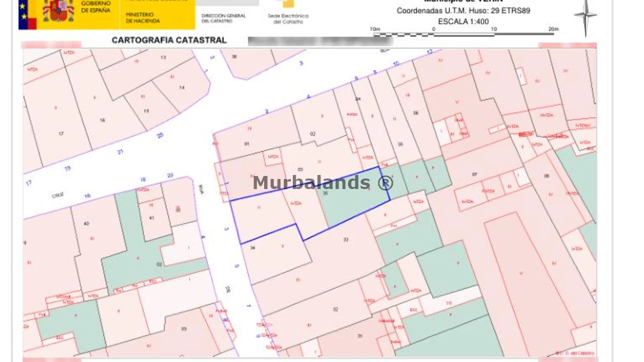Open the Dirección General del Catastro text
644x362 pixels.
click(x=223, y=18)
